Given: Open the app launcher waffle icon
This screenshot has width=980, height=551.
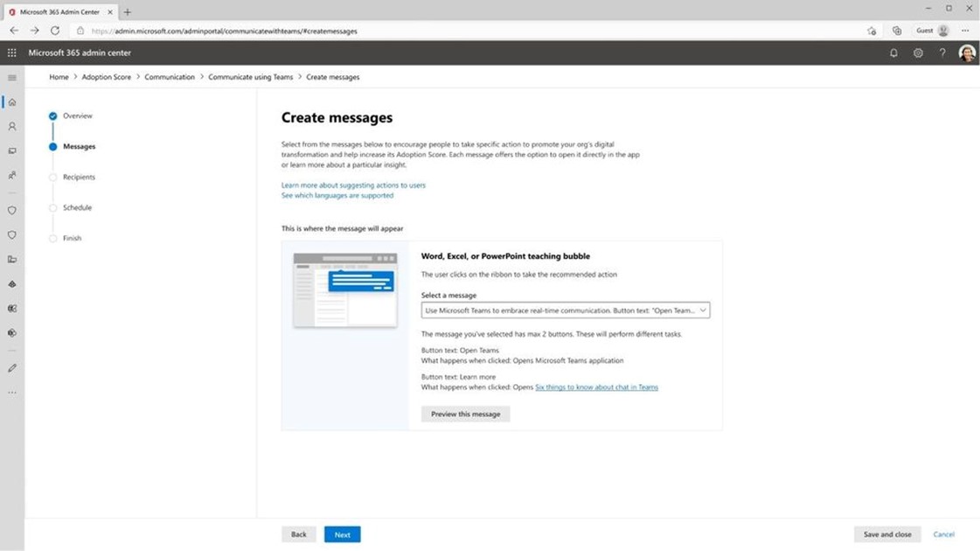Looking at the screenshot, I should pyautogui.click(x=11, y=52).
